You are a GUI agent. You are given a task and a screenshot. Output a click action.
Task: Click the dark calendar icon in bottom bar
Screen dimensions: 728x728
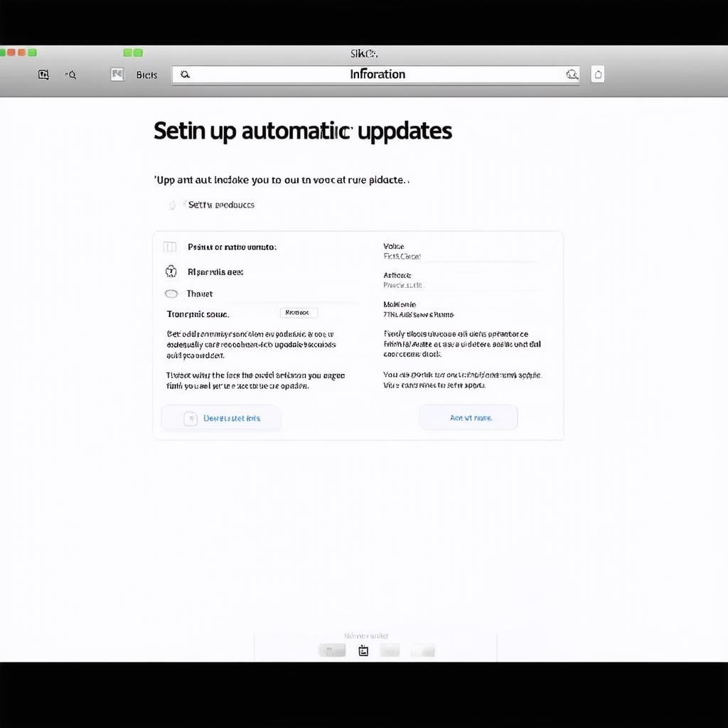(363, 651)
